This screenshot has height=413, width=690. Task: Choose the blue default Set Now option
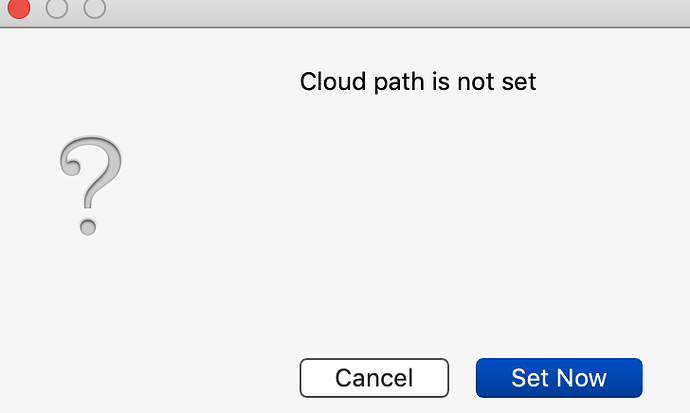(x=559, y=378)
